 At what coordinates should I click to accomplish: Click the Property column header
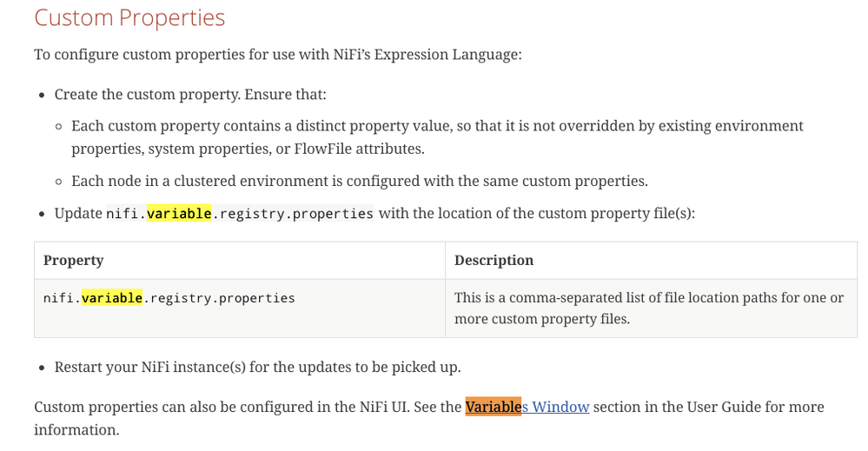point(74,261)
